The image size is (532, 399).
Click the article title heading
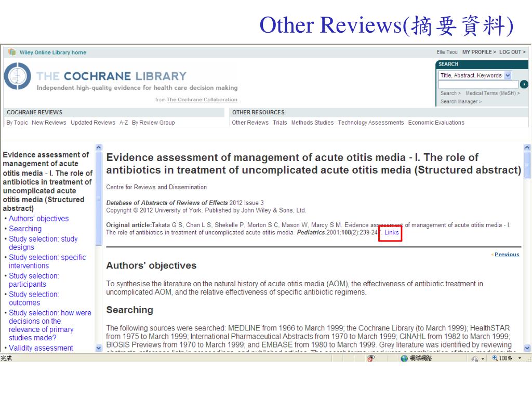click(x=313, y=164)
